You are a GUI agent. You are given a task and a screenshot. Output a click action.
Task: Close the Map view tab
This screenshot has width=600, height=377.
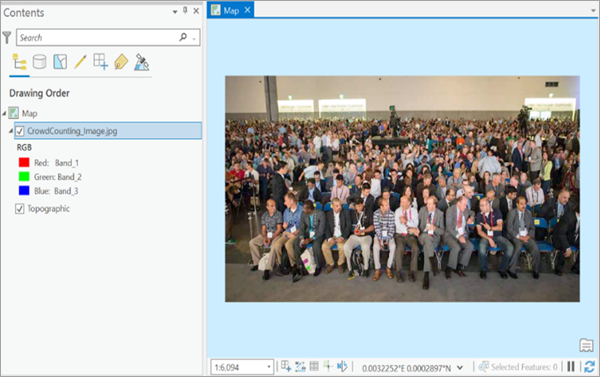coord(248,10)
